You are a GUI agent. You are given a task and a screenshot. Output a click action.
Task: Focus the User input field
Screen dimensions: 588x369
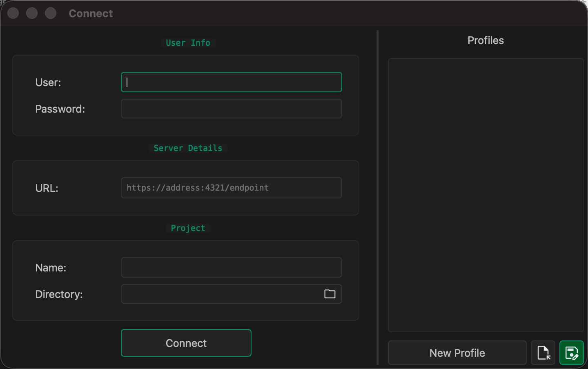pyautogui.click(x=231, y=82)
